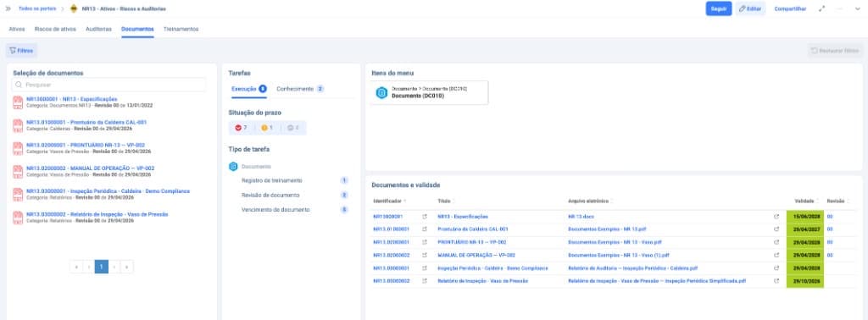Click the Seguir button
The image size is (868, 320).
(x=719, y=8)
